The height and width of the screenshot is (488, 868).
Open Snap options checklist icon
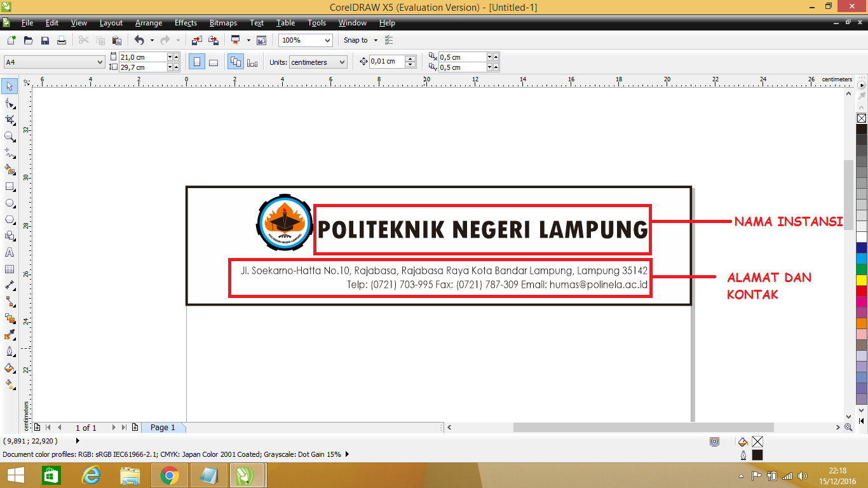click(390, 40)
